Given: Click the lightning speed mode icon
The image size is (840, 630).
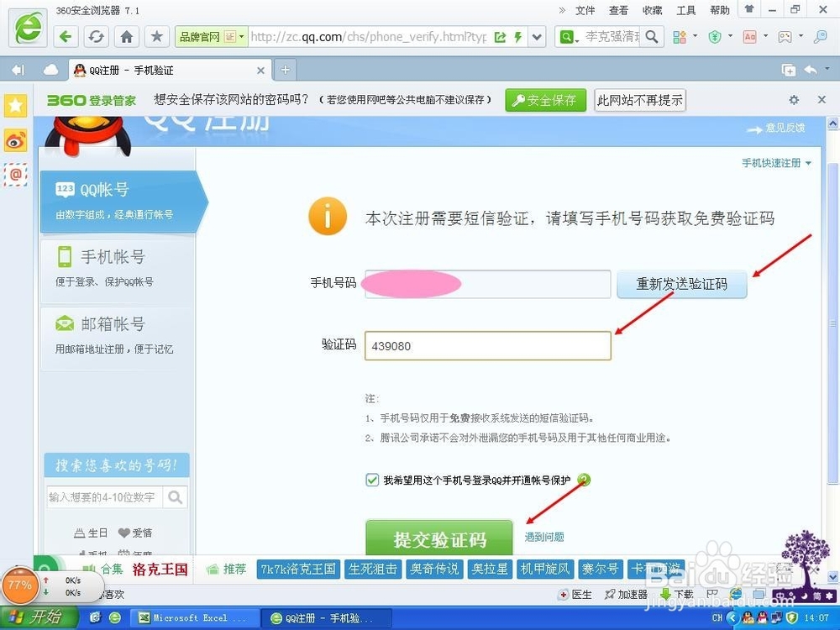Looking at the screenshot, I should point(517,37).
